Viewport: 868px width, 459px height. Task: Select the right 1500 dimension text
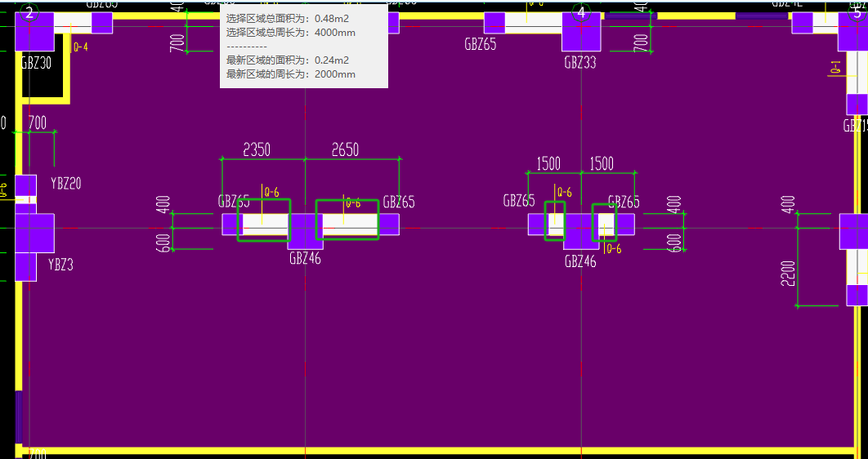click(x=602, y=163)
